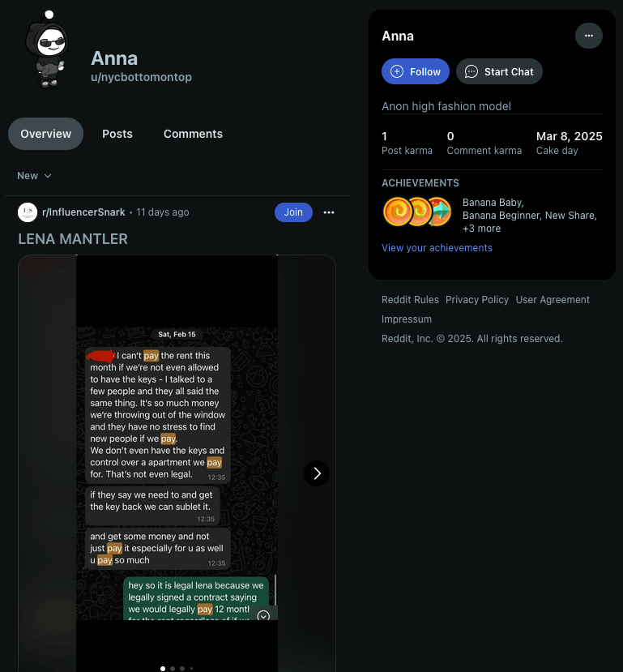
Task: Select the Overview tab
Action: point(45,134)
